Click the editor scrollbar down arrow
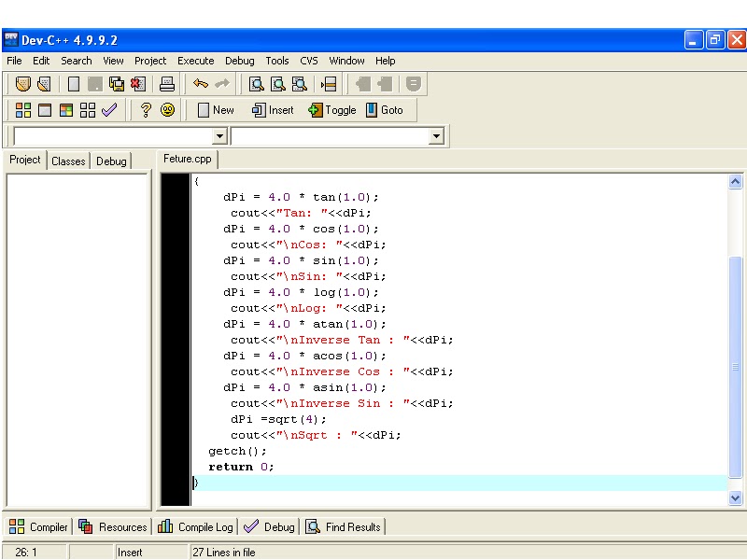Screen dimensions: 747x560 pos(735,497)
